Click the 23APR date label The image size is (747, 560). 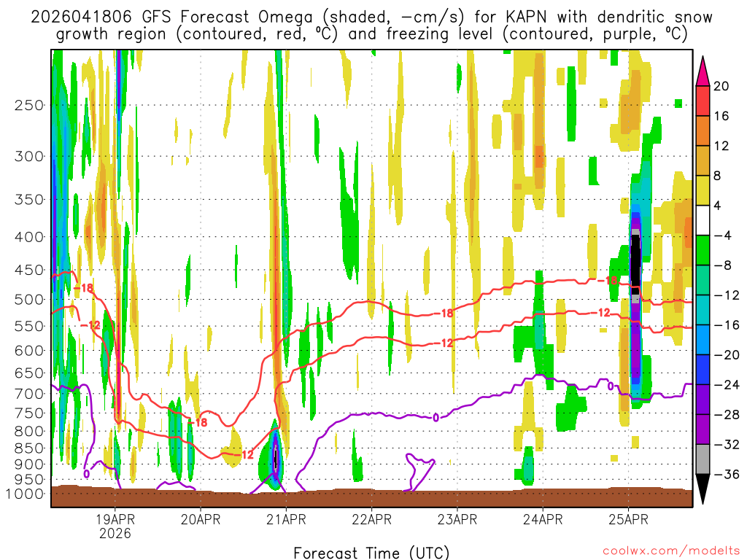coord(457,519)
